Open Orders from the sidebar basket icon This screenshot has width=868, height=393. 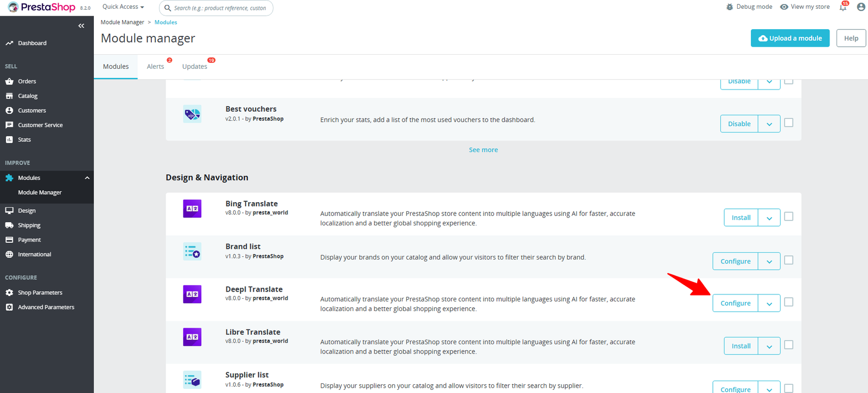point(9,81)
